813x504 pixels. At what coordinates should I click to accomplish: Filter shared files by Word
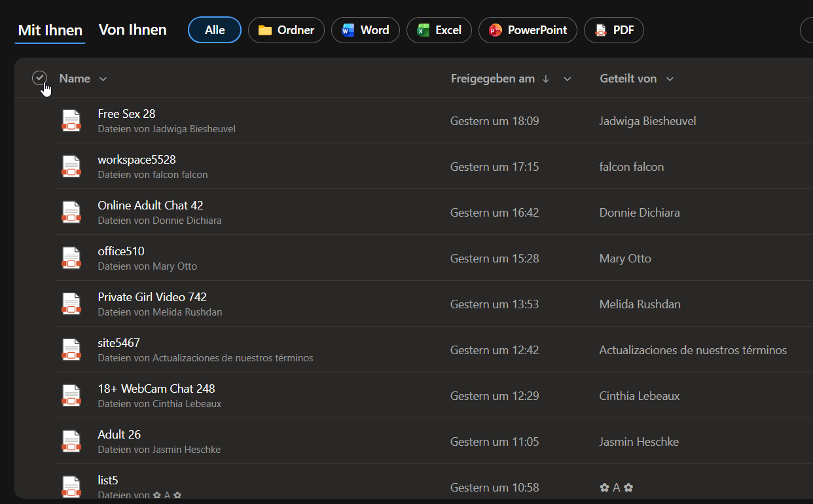pos(365,30)
